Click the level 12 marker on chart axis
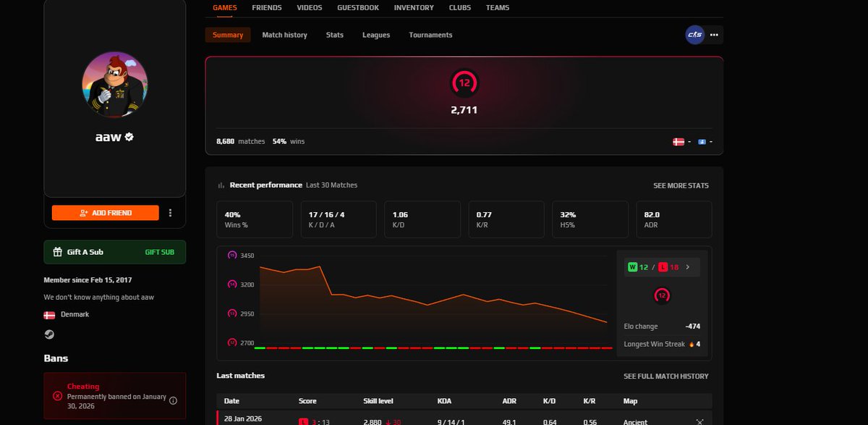This screenshot has width=868, height=425. point(232,342)
